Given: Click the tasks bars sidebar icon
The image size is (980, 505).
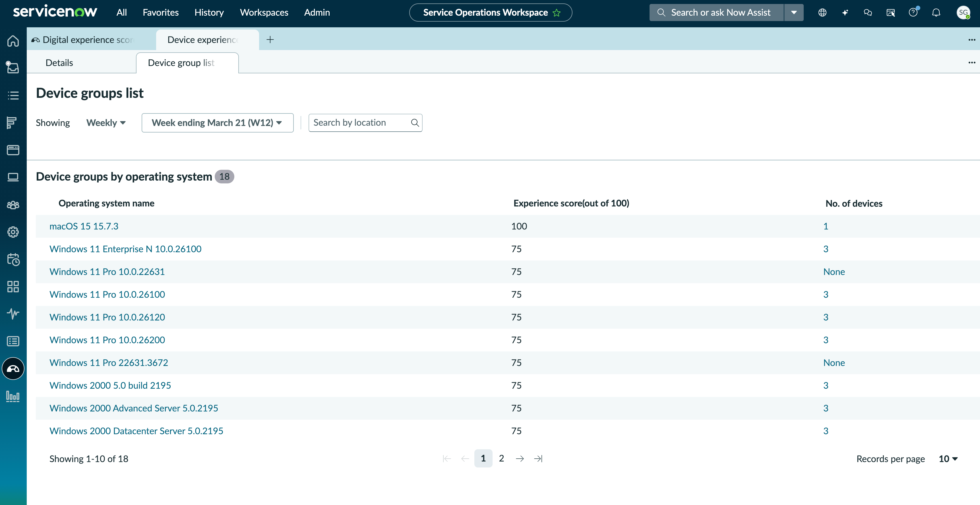Looking at the screenshot, I should [13, 123].
